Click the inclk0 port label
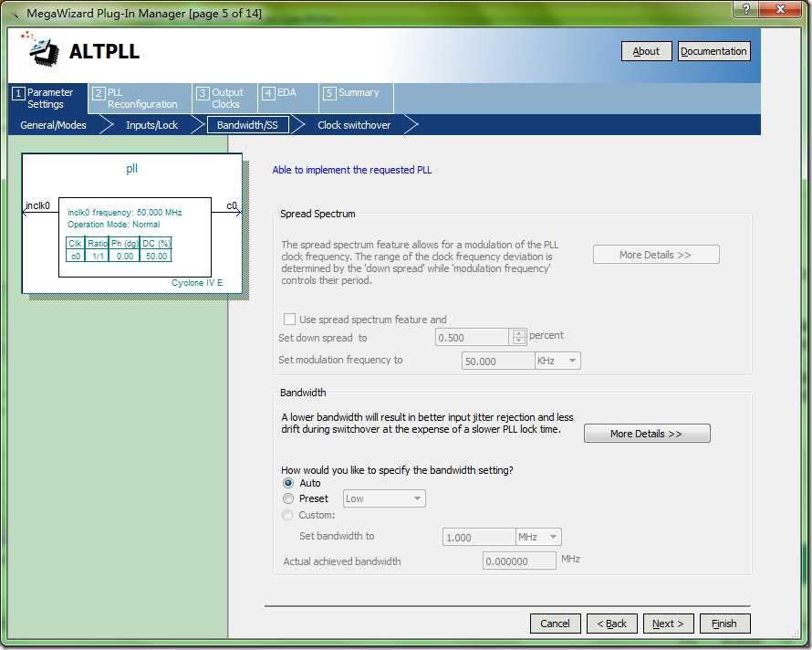Viewport: 812px width, 650px height. pos(37,205)
